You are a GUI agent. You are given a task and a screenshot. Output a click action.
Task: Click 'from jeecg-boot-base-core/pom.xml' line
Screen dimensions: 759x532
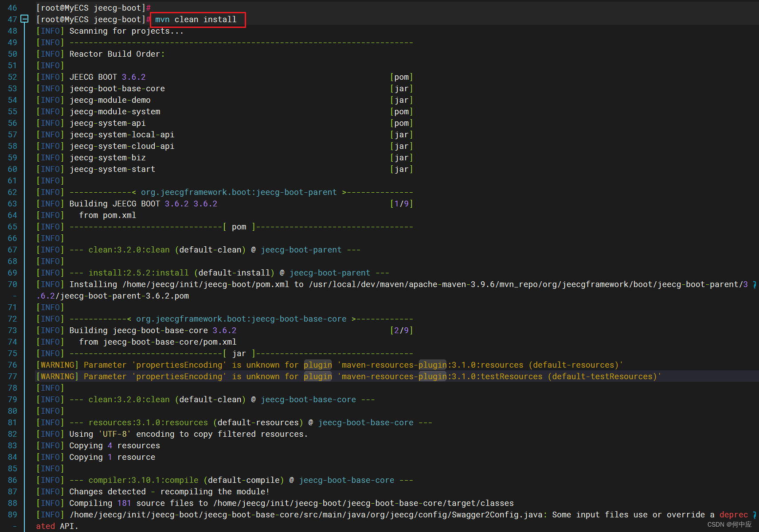tap(158, 342)
